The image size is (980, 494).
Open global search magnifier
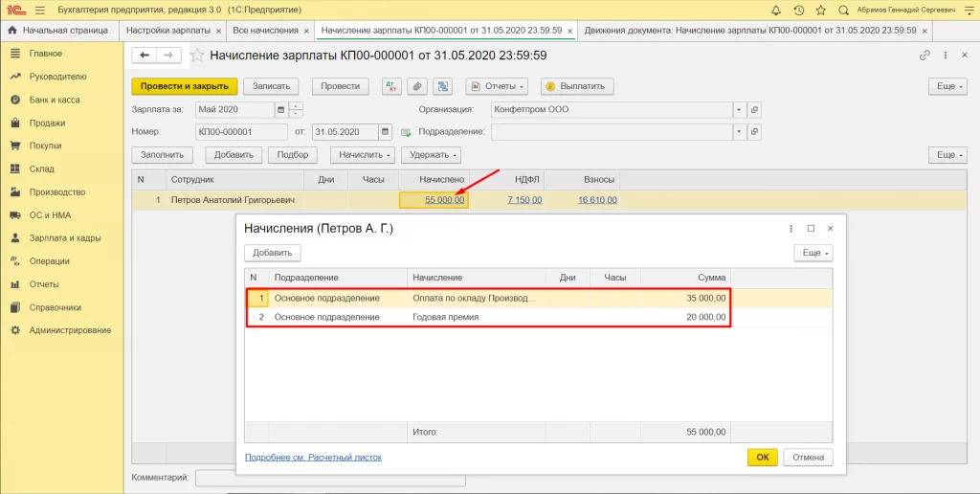point(843,10)
